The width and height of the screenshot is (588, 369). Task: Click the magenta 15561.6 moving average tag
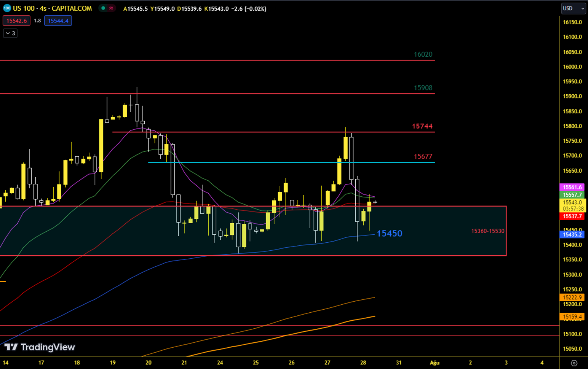(572, 187)
